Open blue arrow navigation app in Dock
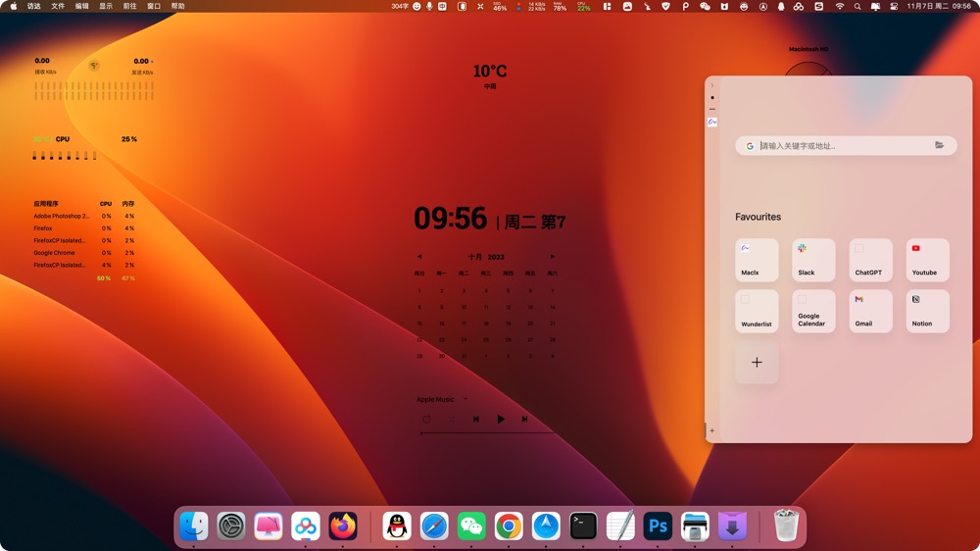This screenshot has height=551, width=980. [x=546, y=526]
